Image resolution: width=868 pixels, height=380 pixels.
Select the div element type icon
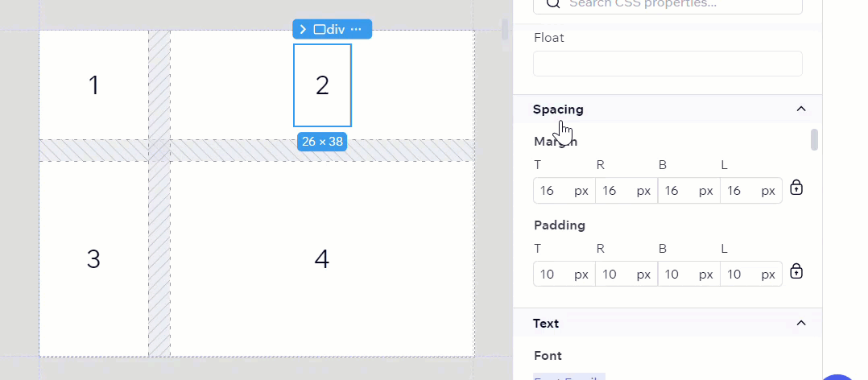coord(320,29)
